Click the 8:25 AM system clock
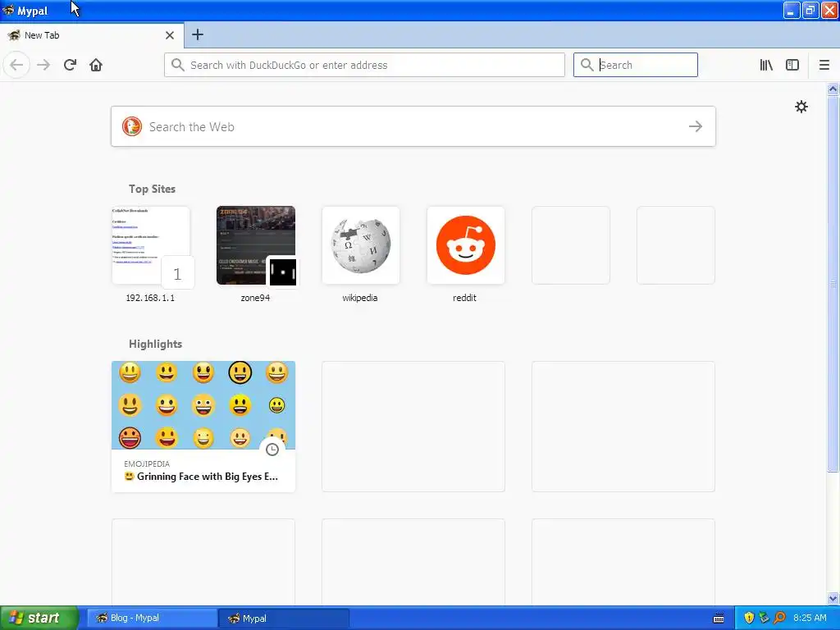The image size is (840, 630). pyautogui.click(x=810, y=618)
